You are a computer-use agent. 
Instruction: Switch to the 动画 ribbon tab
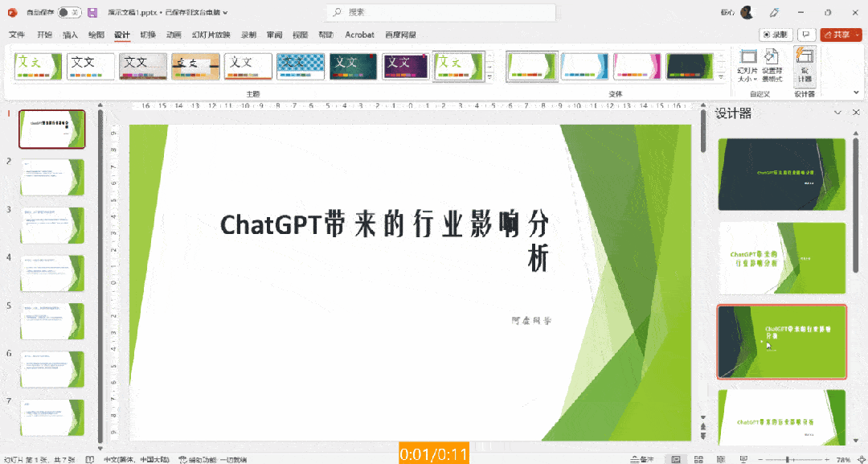click(174, 35)
